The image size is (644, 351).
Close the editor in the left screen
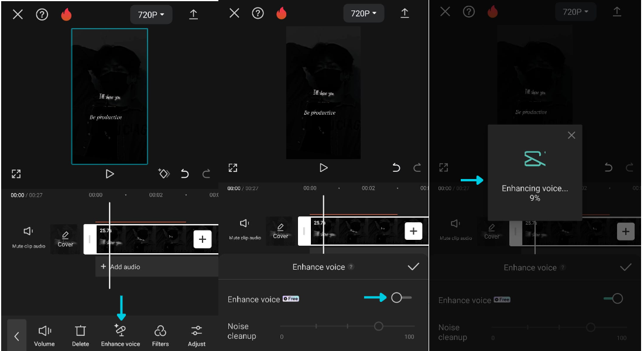18,15
